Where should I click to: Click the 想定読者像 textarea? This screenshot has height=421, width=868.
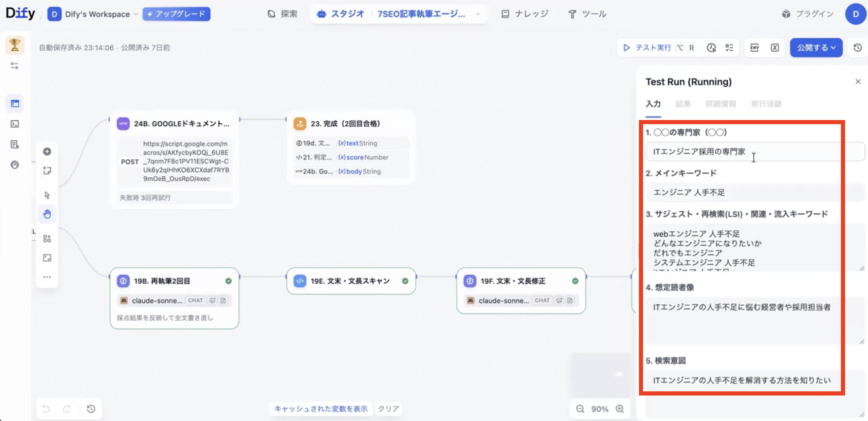click(x=755, y=321)
